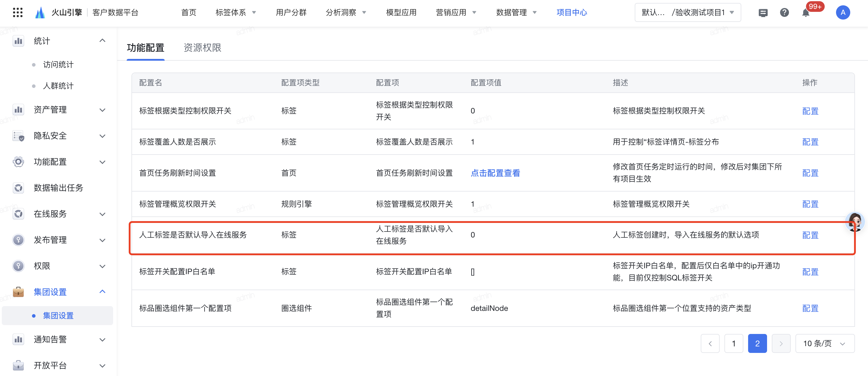Click the floating assistant avatar
Image resolution: width=868 pixels, height=376 pixels.
point(854,222)
